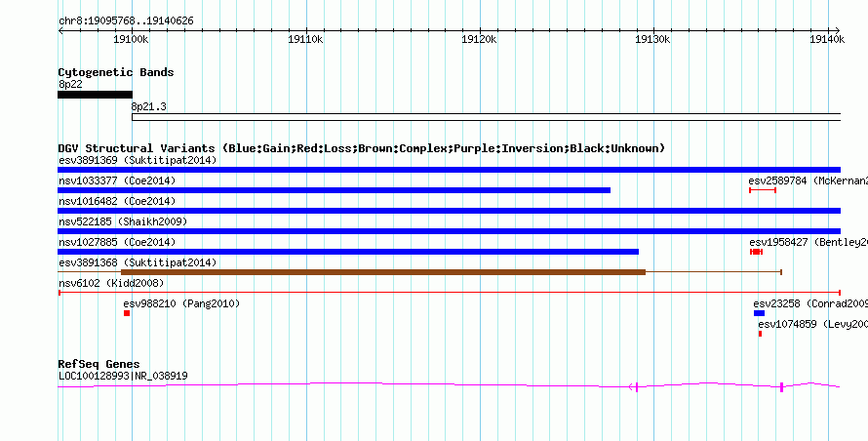Click the first magenta exon near 19130k
Screen dimensions: 868x441
pos(637,386)
